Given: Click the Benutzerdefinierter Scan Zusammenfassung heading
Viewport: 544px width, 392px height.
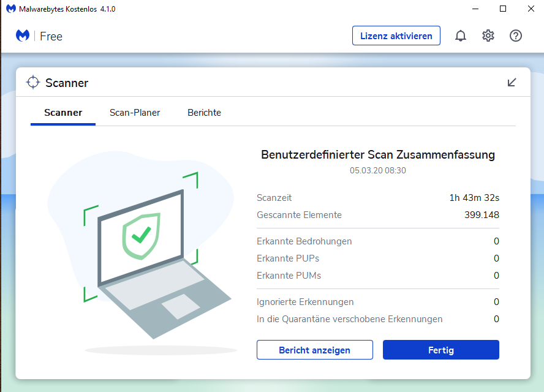Looking at the screenshot, I should point(378,155).
